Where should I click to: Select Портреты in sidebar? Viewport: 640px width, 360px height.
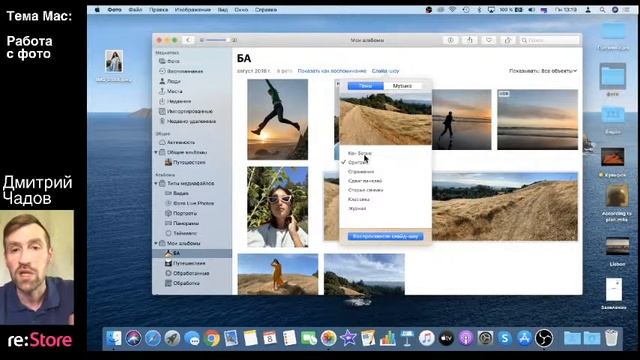(184, 213)
